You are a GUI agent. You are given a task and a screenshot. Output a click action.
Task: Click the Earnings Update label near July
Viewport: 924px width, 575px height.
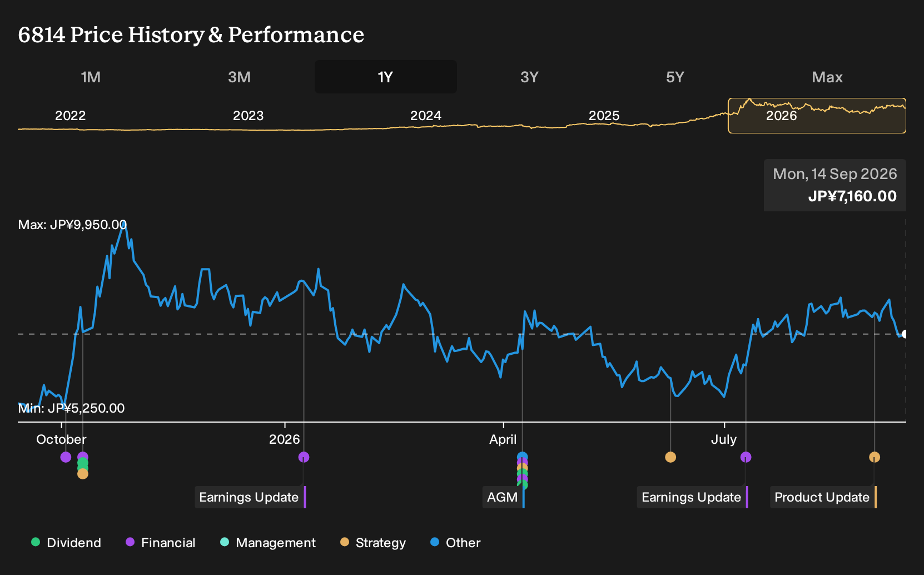[692, 497]
